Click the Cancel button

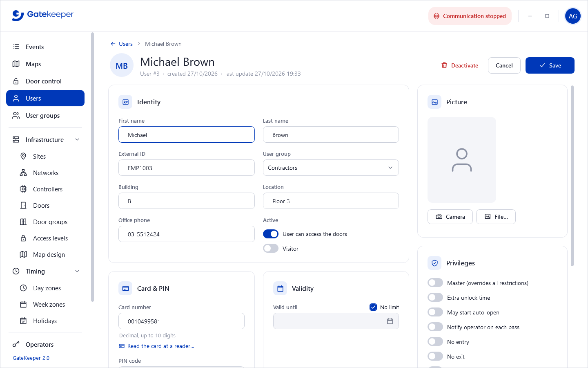pyautogui.click(x=504, y=65)
